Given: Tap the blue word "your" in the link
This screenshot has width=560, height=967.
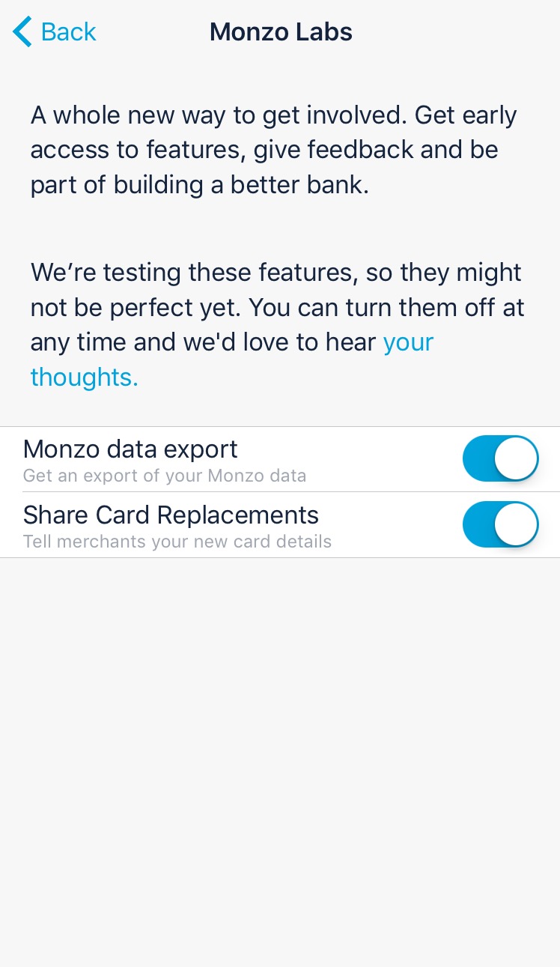Looking at the screenshot, I should pyautogui.click(x=409, y=343).
